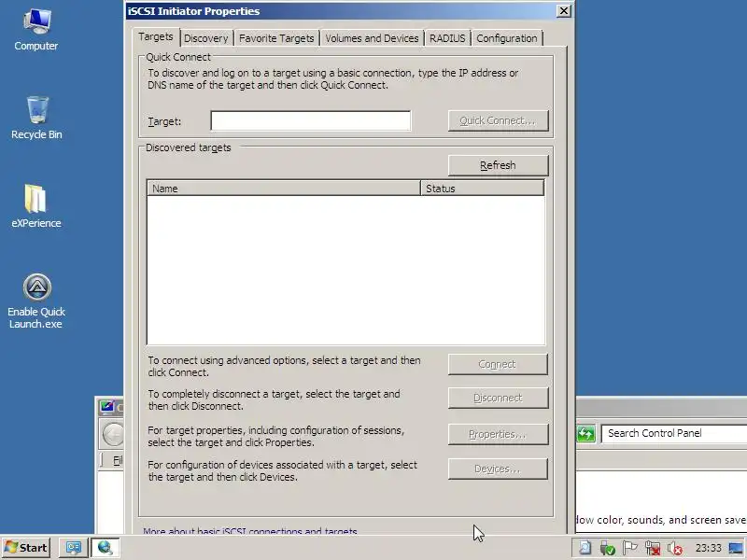This screenshot has height=560, width=747.
Task: Open the Start menu
Action: (x=26, y=548)
